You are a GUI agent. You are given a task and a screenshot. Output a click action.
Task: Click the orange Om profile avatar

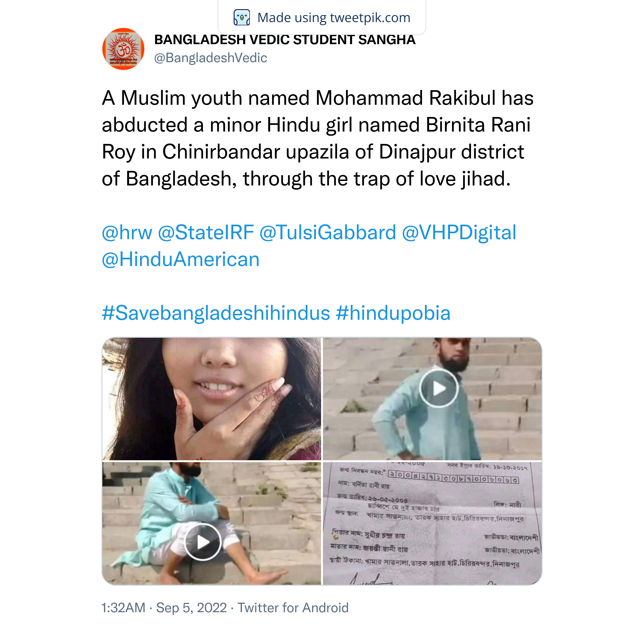(123, 49)
